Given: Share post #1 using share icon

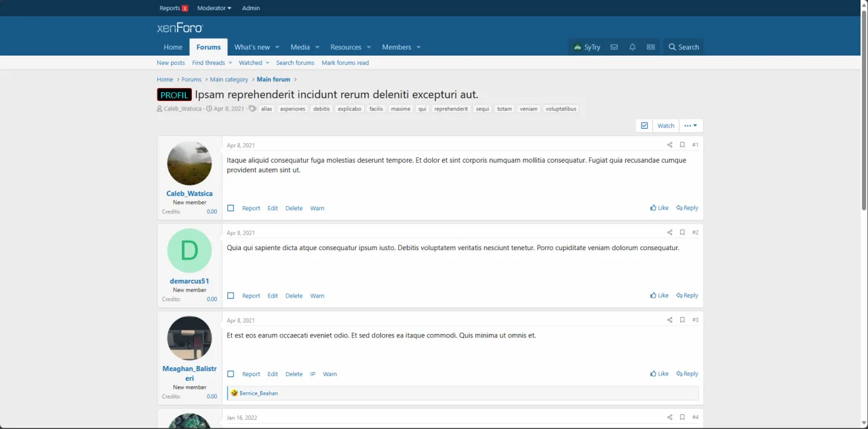Looking at the screenshot, I should [x=669, y=145].
